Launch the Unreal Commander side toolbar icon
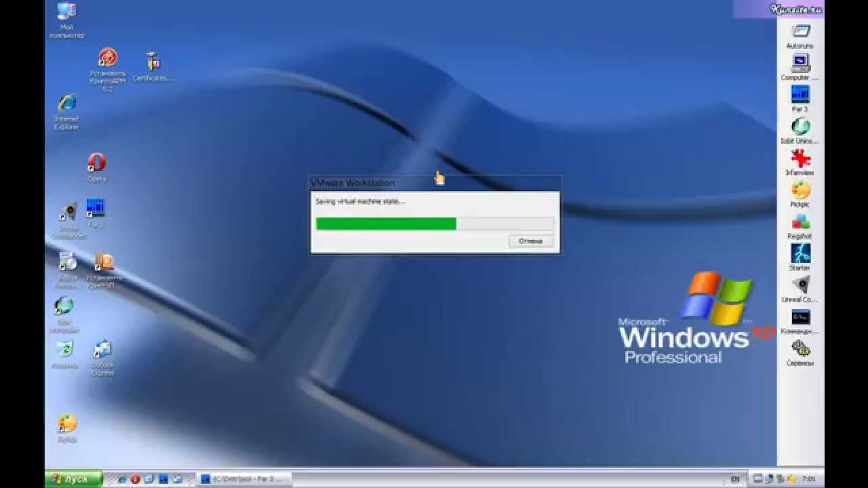This screenshot has width=868, height=488. [x=800, y=289]
